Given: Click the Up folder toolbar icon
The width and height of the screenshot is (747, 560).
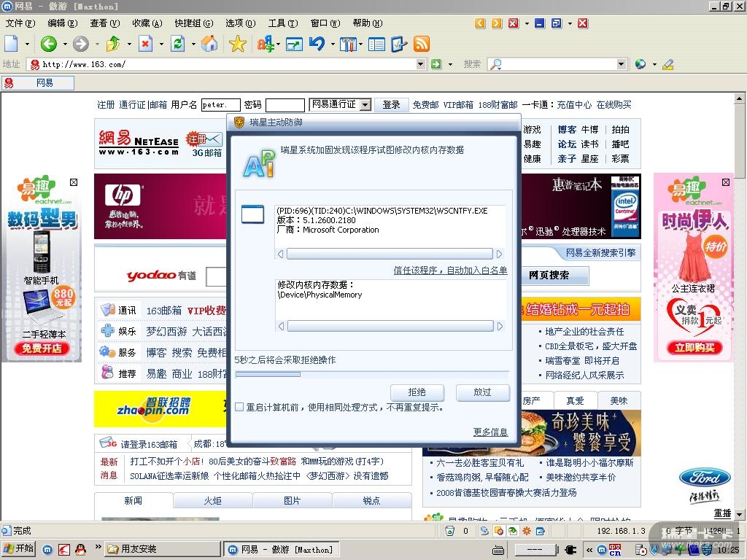Looking at the screenshot, I should [x=113, y=44].
